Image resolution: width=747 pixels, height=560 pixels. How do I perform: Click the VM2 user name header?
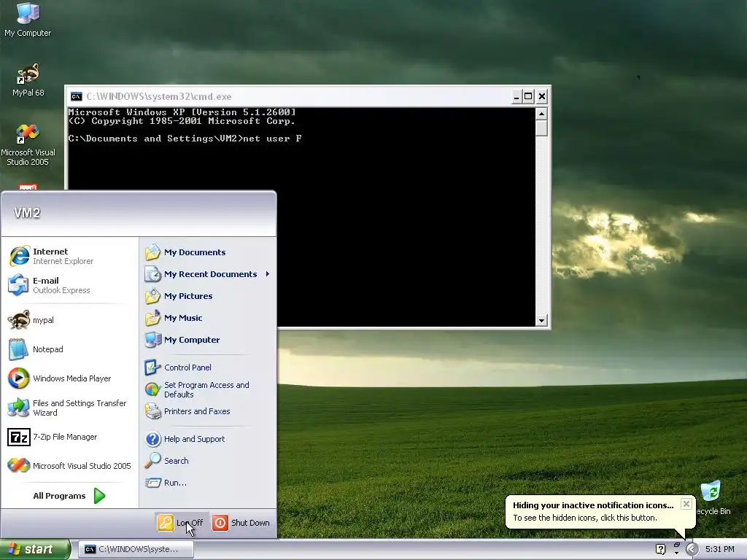click(x=27, y=213)
